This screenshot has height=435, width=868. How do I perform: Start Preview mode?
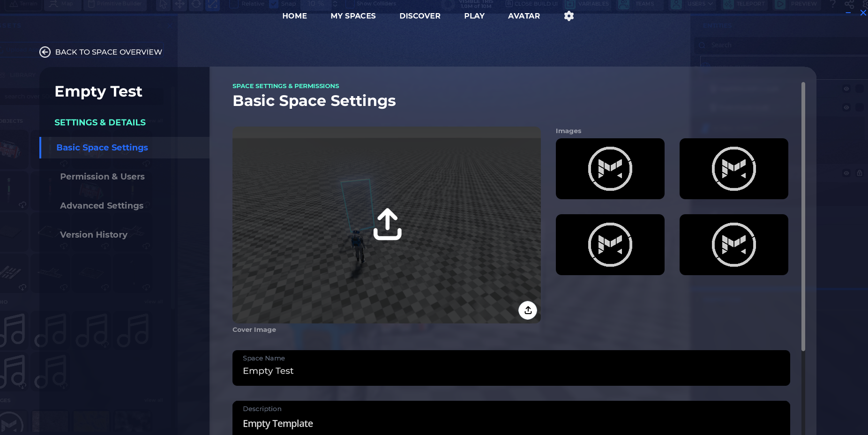(797, 4)
